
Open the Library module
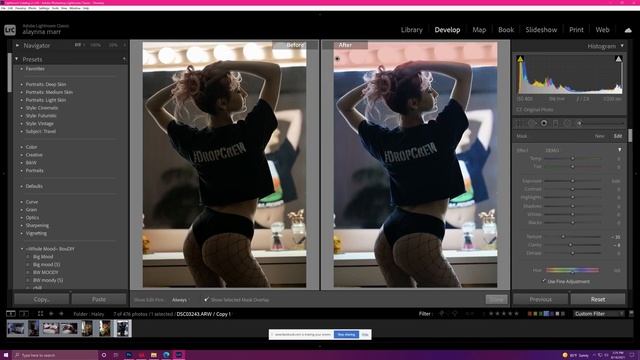411,30
